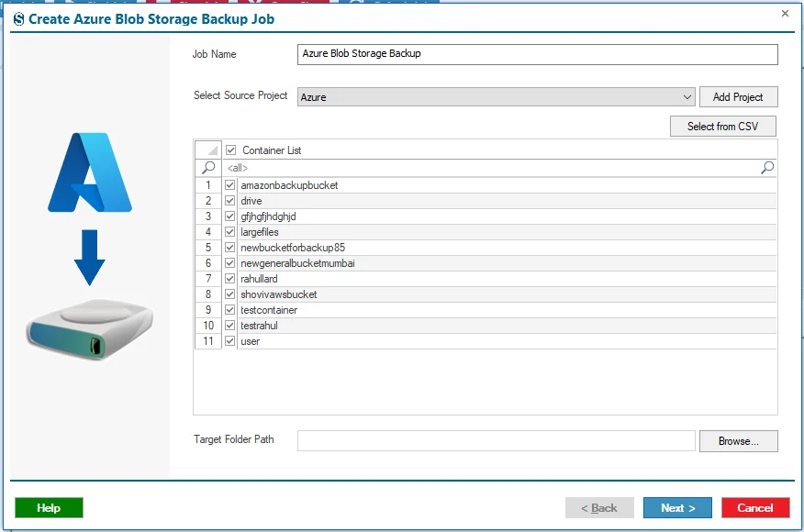804x532 pixels.
Task: Toggle the largefiles container checkbox
Action: pyautogui.click(x=230, y=232)
